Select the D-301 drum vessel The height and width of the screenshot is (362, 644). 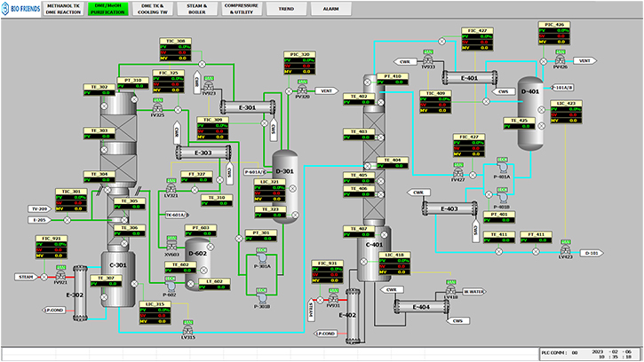pos(285,186)
